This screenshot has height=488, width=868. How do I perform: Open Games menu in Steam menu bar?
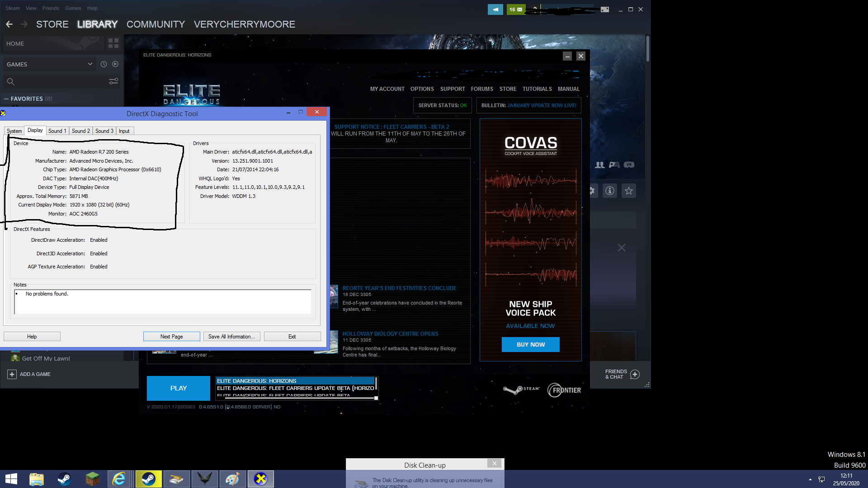pos(73,8)
